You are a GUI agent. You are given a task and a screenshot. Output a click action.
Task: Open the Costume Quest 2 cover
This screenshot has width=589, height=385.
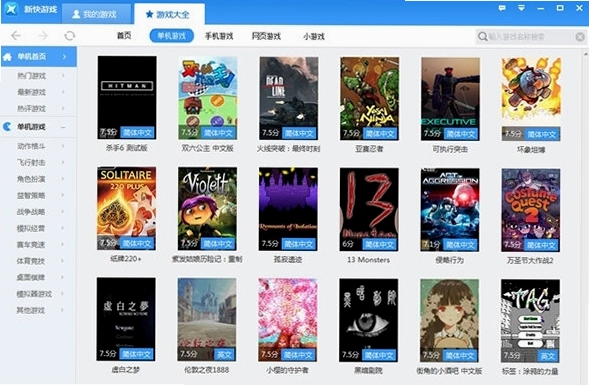[x=531, y=210]
